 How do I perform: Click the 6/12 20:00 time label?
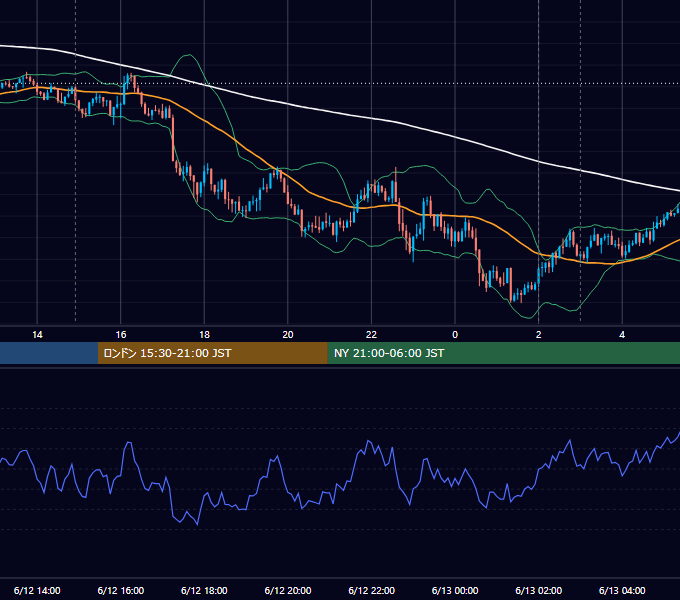click(x=288, y=590)
